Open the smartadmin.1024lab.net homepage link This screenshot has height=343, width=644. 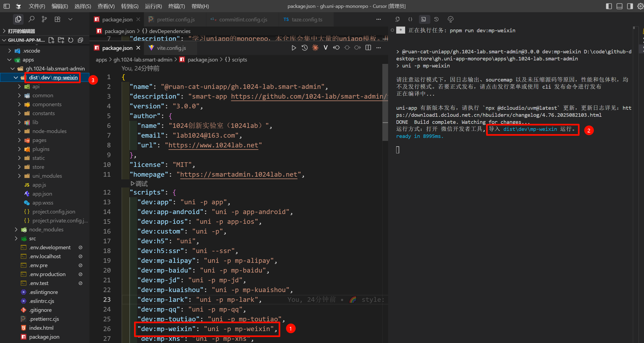[239, 174]
